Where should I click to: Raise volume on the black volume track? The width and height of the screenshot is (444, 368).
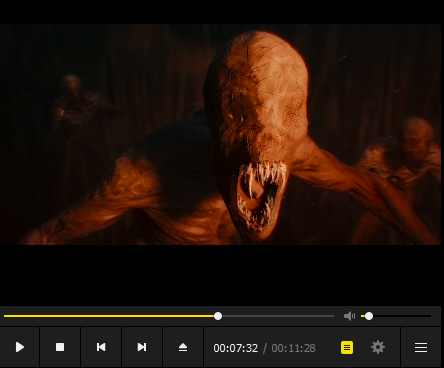coord(402,316)
